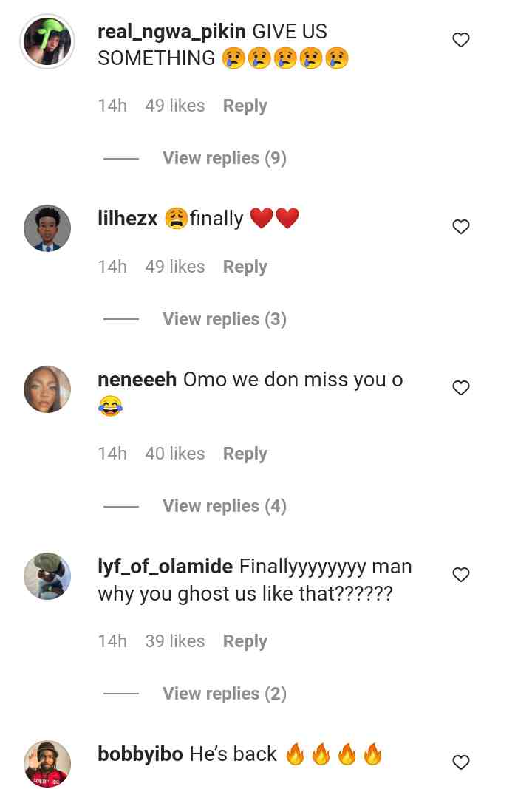Like bobbyibo's "He's back" comment
532x789 pixels.
tap(461, 762)
